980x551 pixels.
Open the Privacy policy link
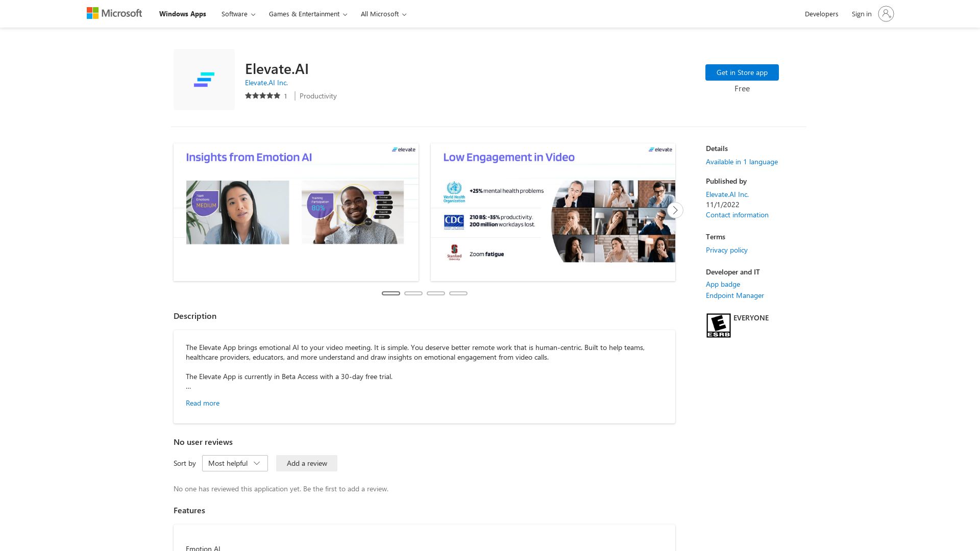tap(726, 250)
